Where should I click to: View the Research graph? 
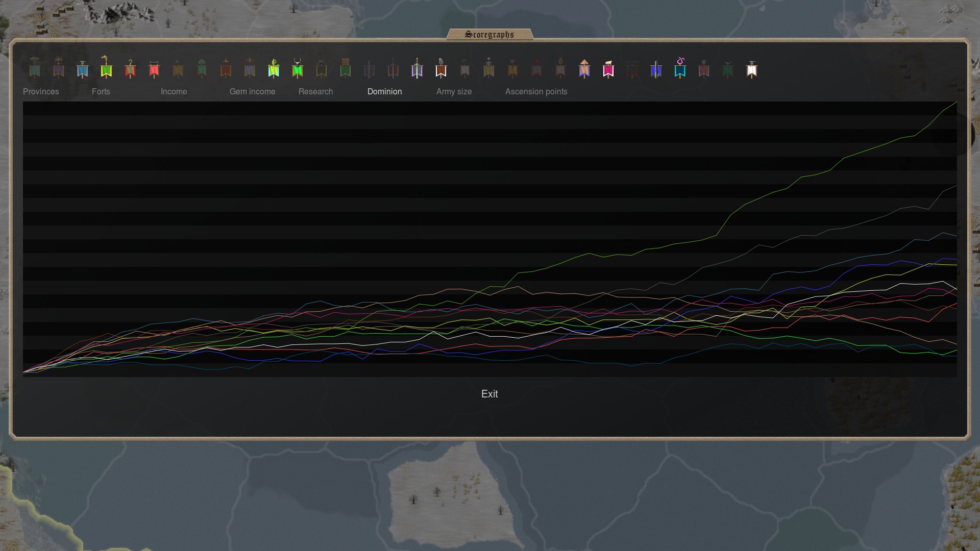coord(316,92)
